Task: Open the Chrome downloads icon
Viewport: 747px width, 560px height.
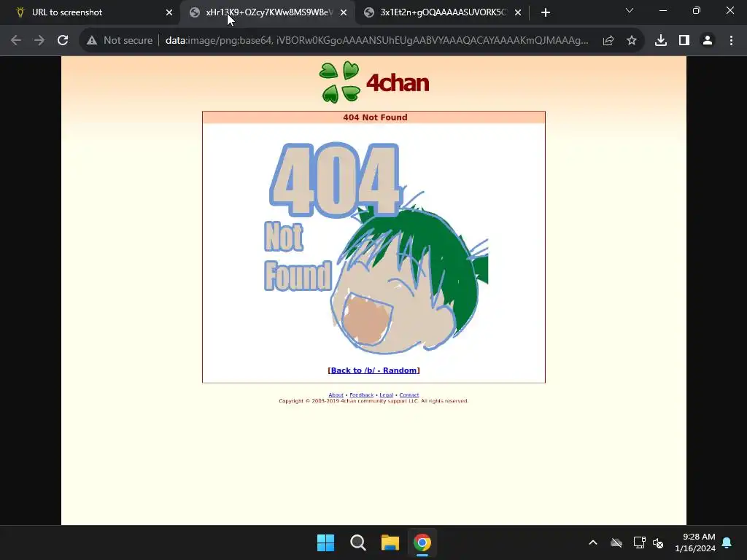Action: (x=661, y=41)
